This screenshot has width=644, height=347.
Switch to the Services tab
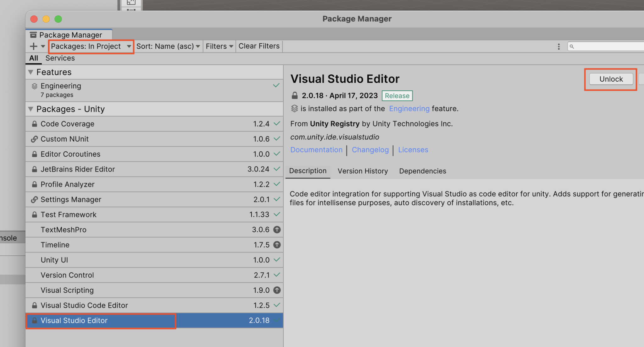(x=60, y=58)
